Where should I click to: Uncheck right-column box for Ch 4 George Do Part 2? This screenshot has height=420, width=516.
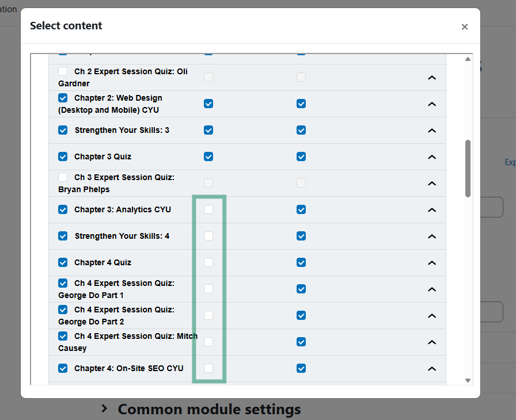click(x=301, y=315)
